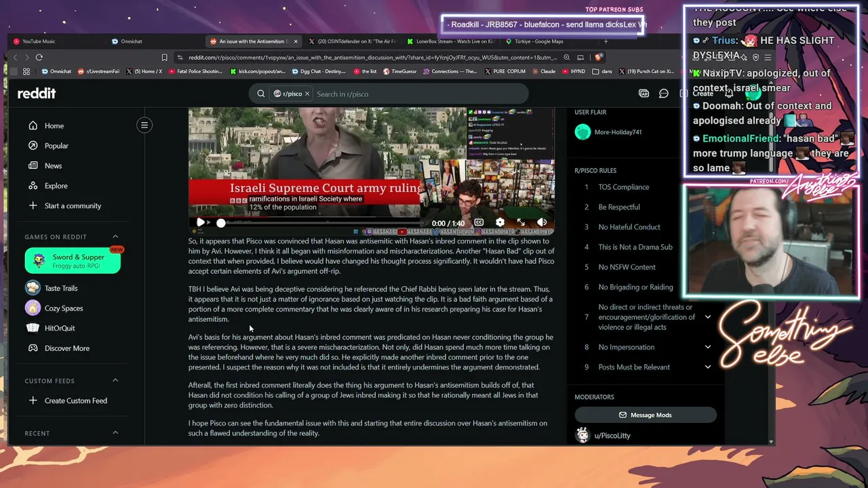Open Brave Shields icon
This screenshot has width=868, height=488.
(597, 58)
